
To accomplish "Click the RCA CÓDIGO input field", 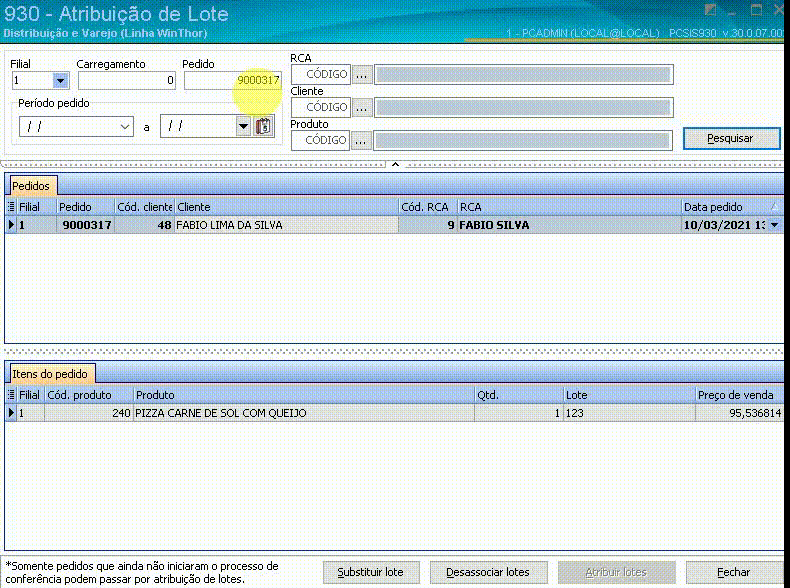I will [x=321, y=74].
